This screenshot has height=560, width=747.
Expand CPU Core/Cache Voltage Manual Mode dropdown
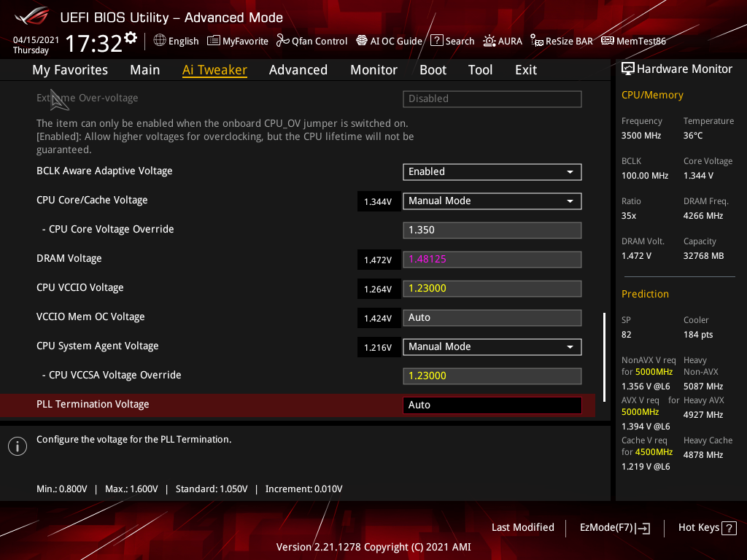[x=492, y=201]
